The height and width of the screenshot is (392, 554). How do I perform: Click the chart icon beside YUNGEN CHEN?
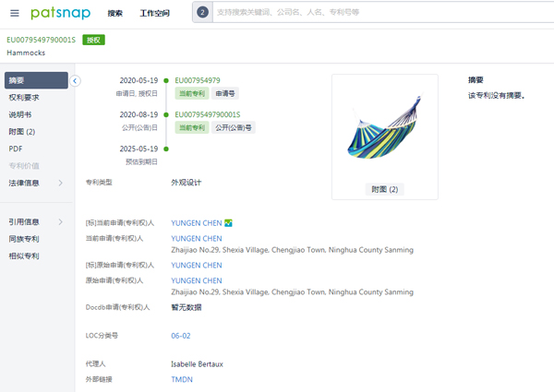[x=228, y=223]
